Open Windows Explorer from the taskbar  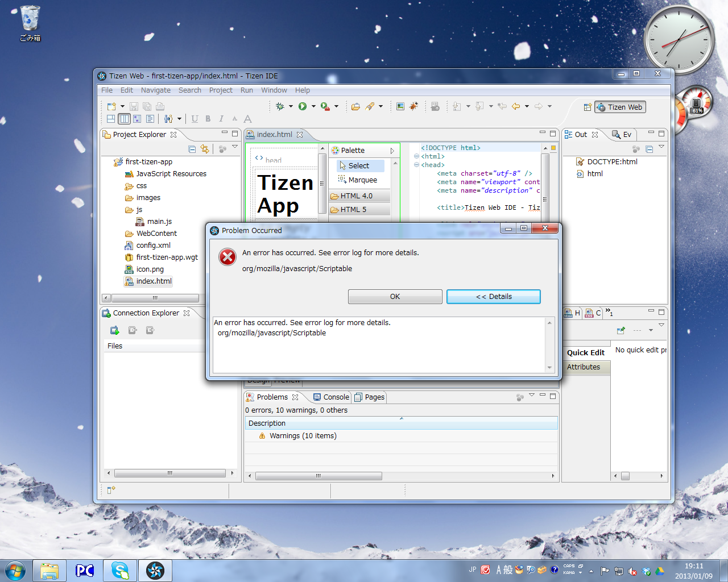coord(49,571)
